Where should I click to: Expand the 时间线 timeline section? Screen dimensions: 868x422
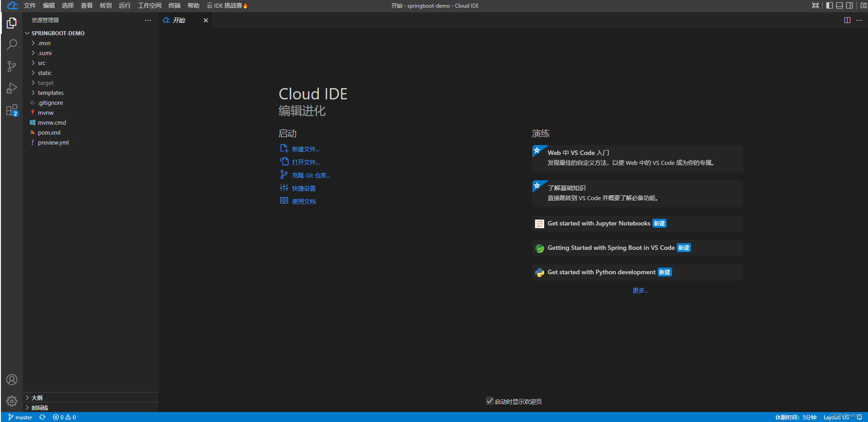point(90,408)
